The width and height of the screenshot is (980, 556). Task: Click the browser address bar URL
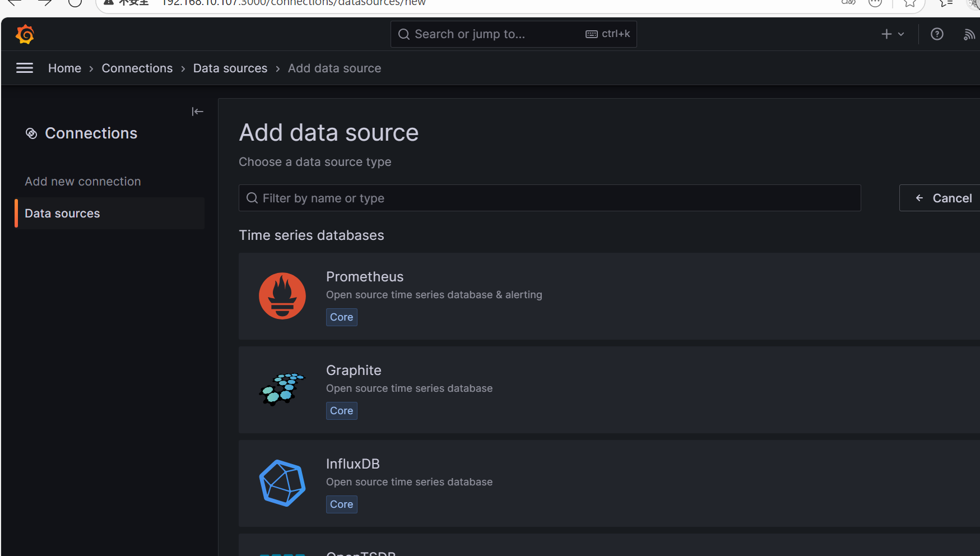294,3
